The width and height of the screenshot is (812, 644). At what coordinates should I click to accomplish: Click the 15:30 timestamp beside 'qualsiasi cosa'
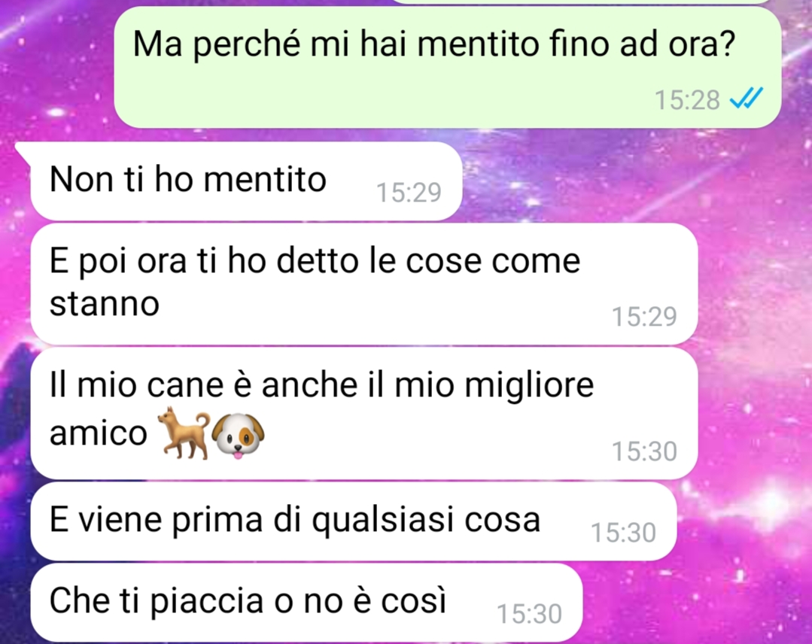pyautogui.click(x=624, y=532)
